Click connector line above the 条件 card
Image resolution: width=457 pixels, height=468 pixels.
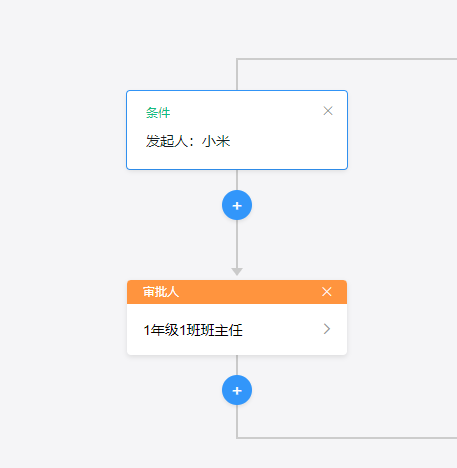tap(237, 75)
